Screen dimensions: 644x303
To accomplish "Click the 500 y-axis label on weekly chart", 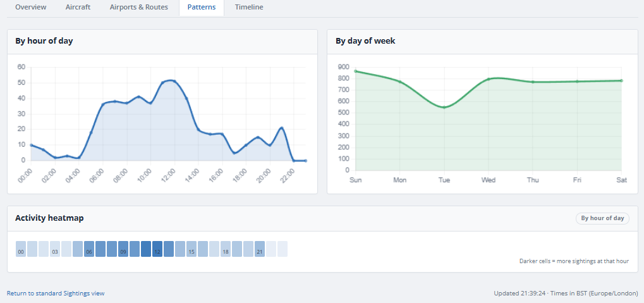I will coord(343,113).
